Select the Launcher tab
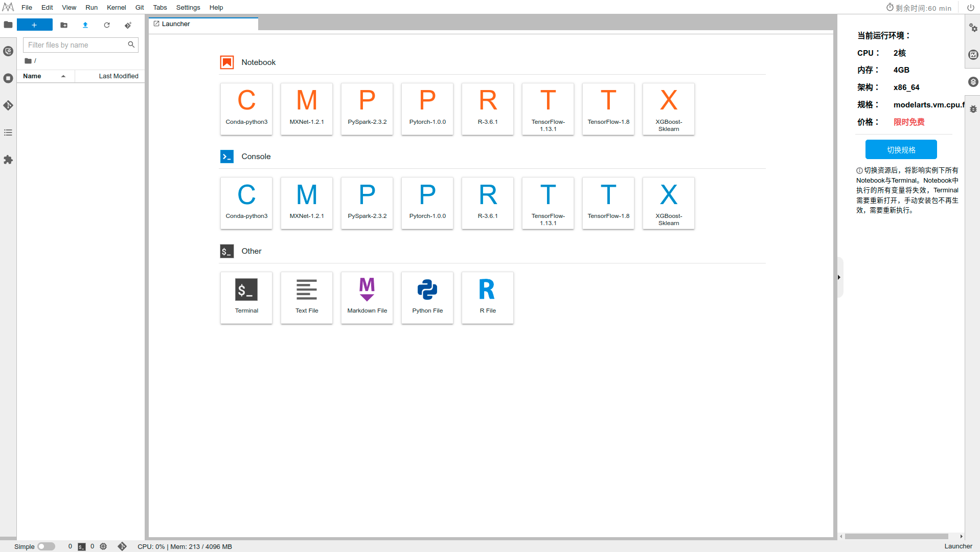 click(175, 24)
